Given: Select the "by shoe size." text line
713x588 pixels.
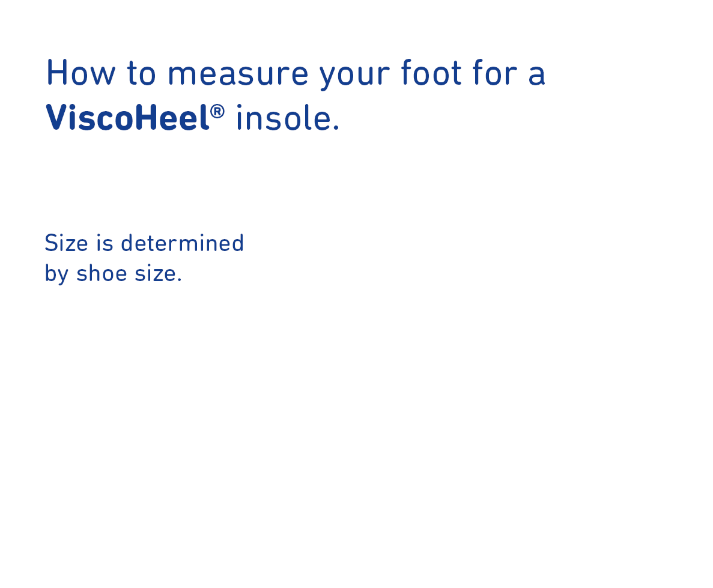Looking at the screenshot, I should tap(113, 274).
